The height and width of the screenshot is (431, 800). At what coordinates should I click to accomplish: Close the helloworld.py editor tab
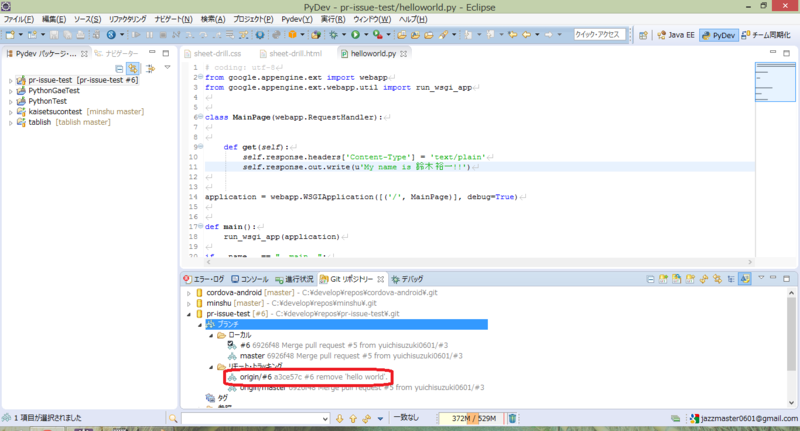click(404, 54)
